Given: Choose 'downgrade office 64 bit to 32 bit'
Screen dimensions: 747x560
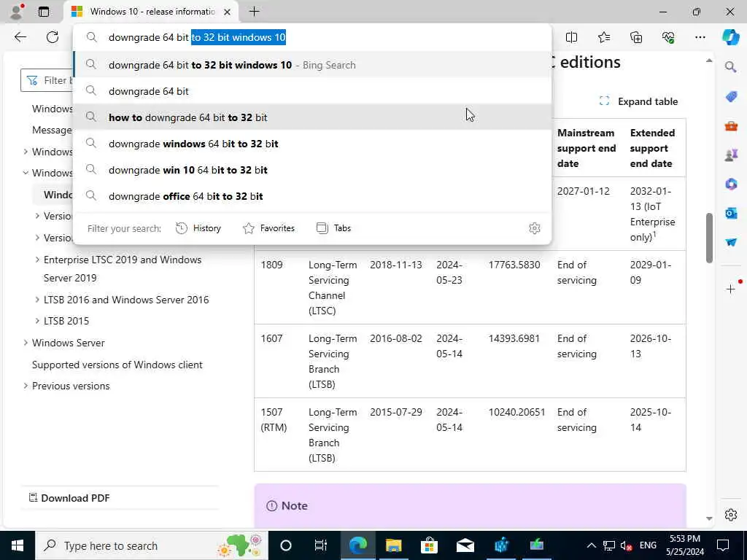Looking at the screenshot, I should (312, 195).
